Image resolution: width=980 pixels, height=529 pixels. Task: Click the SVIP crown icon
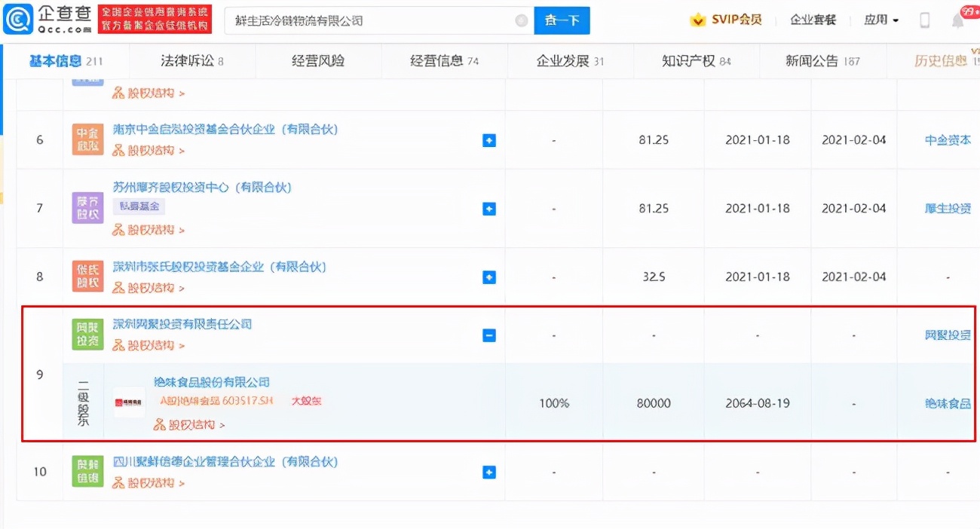click(x=700, y=20)
